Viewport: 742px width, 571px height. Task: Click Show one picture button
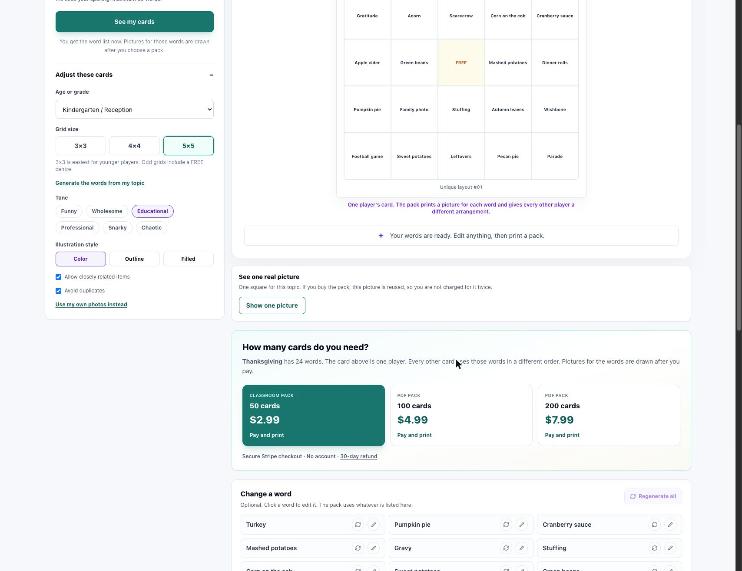(272, 306)
